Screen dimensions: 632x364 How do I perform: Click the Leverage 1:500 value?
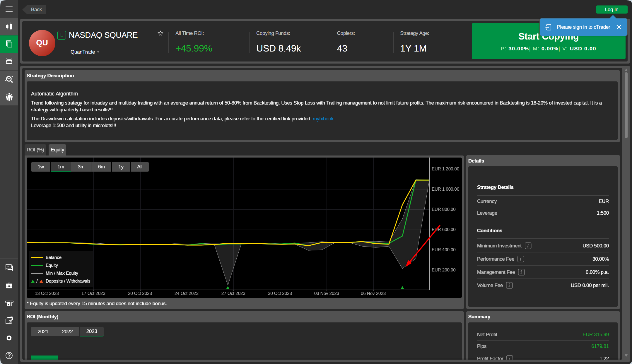[x=603, y=213]
